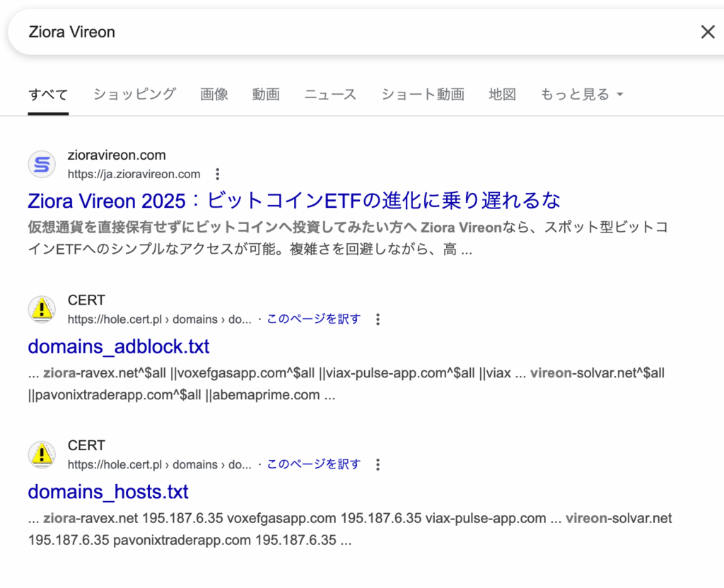Open three-dot menu for domains_adblock.txt result
724x588 pixels.
[378, 319]
